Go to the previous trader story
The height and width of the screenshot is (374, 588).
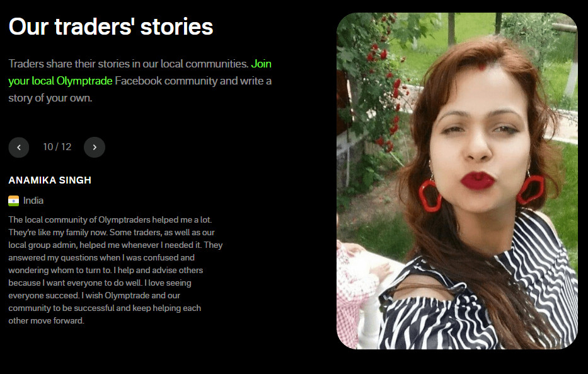pos(19,147)
